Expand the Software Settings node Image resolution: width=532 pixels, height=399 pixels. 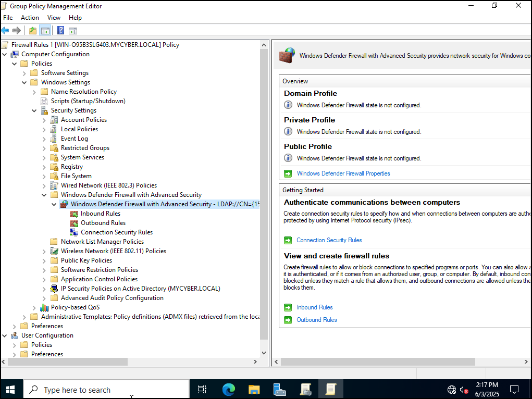pyautogui.click(x=24, y=73)
